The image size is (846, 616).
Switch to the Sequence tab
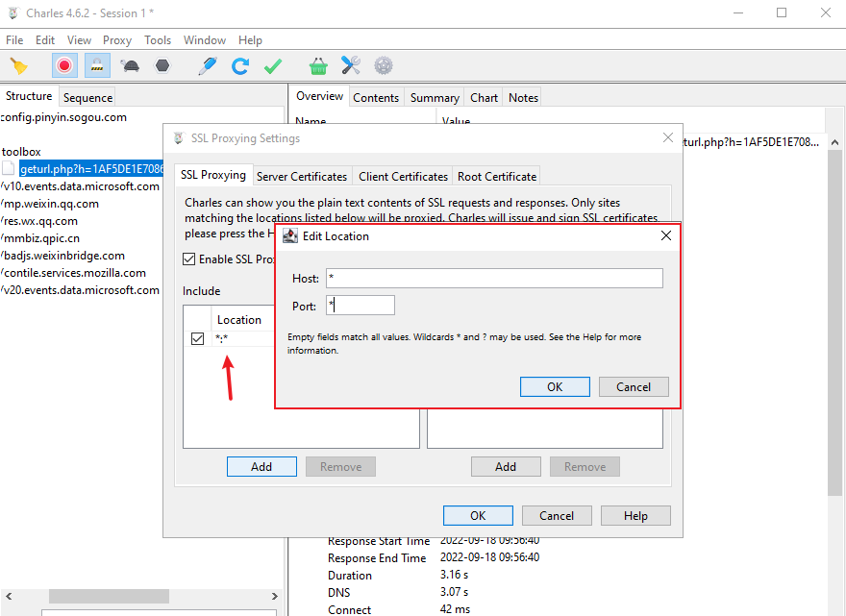[x=87, y=98]
